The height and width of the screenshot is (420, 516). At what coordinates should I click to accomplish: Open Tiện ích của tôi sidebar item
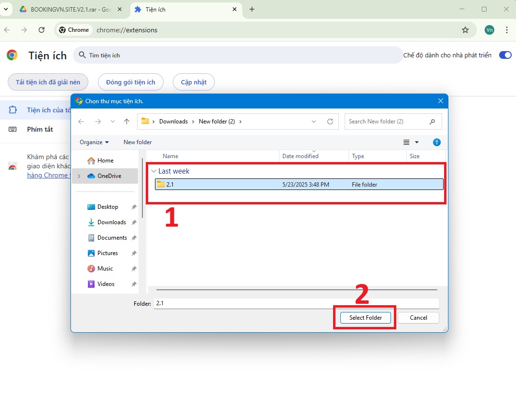coord(36,110)
